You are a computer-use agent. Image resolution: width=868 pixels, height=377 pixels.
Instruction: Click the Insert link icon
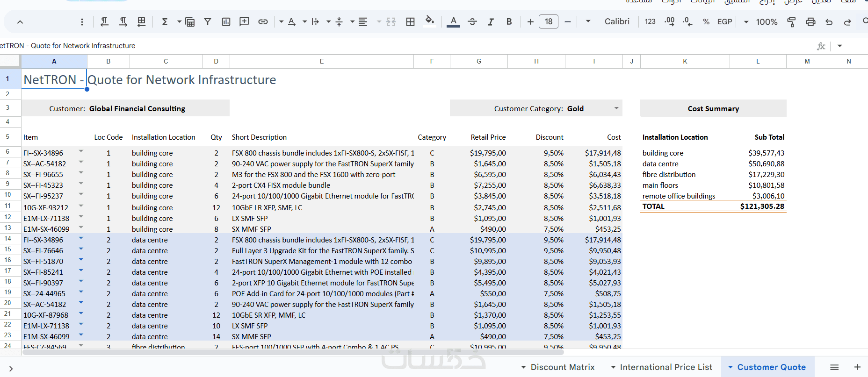[x=263, y=21]
